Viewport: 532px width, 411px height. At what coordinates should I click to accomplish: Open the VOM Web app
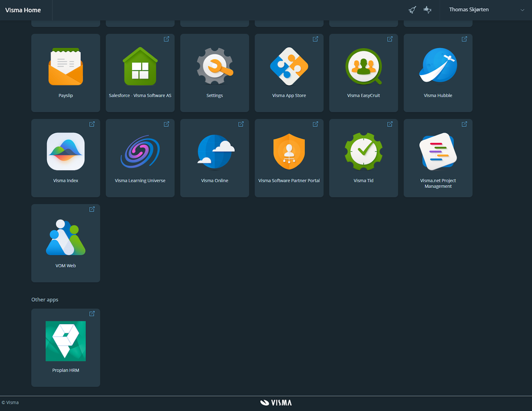[x=66, y=243]
